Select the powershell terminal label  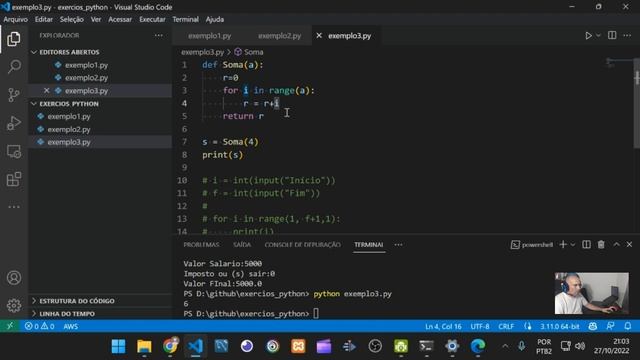532,244
